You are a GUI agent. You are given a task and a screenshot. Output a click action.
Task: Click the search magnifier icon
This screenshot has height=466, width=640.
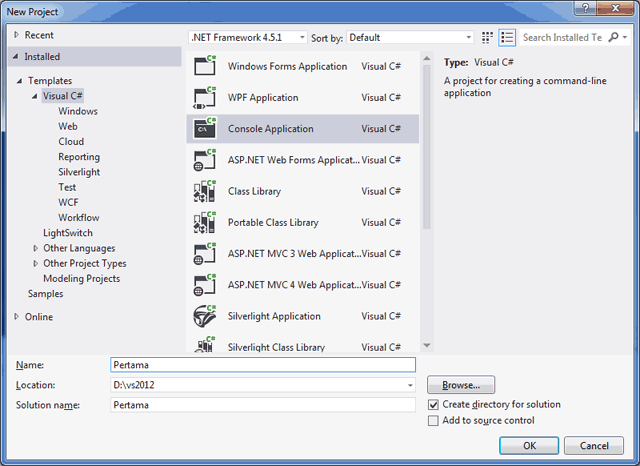(x=613, y=37)
